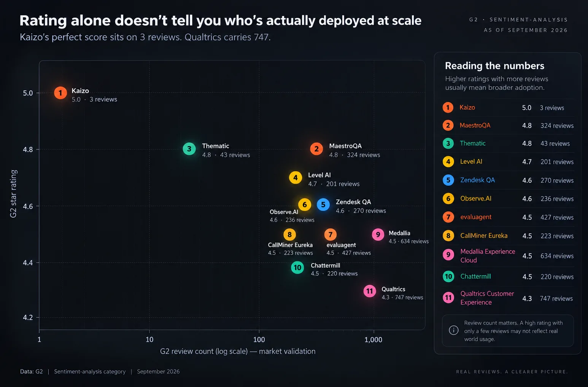Click the Chattermill badge 10 in legend

(x=448, y=277)
